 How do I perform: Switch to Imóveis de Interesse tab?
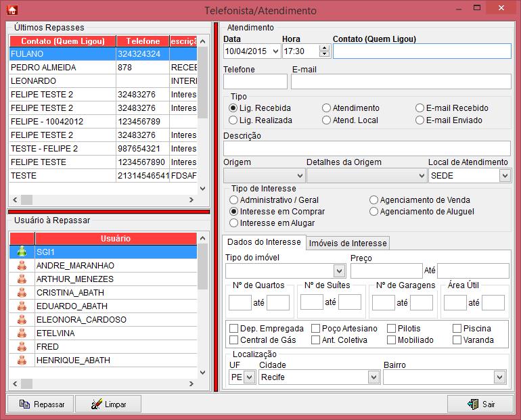348,243
